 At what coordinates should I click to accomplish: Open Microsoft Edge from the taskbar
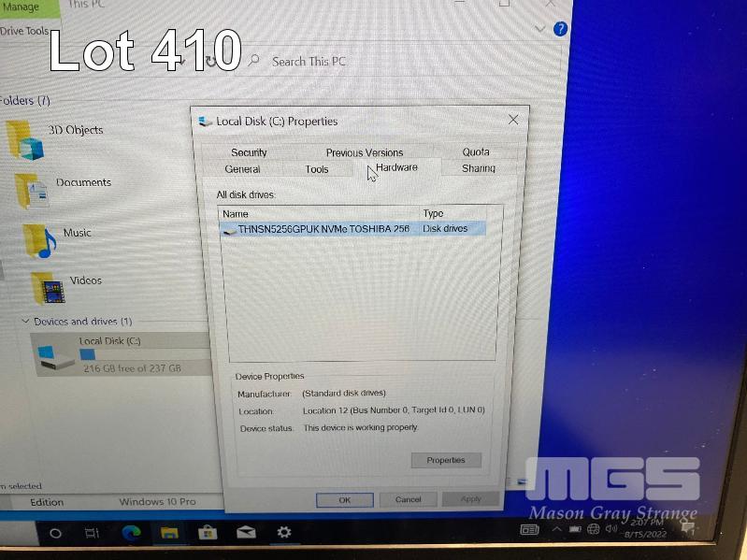pos(131,533)
